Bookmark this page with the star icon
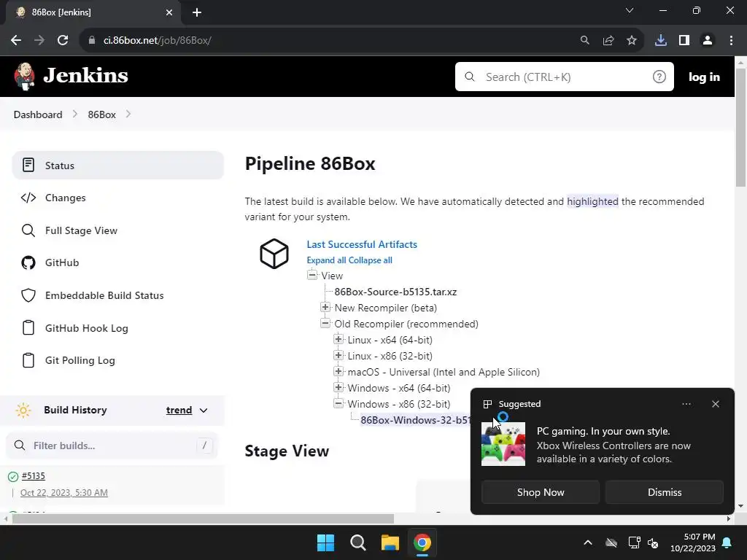The width and height of the screenshot is (747, 560). [x=631, y=41]
